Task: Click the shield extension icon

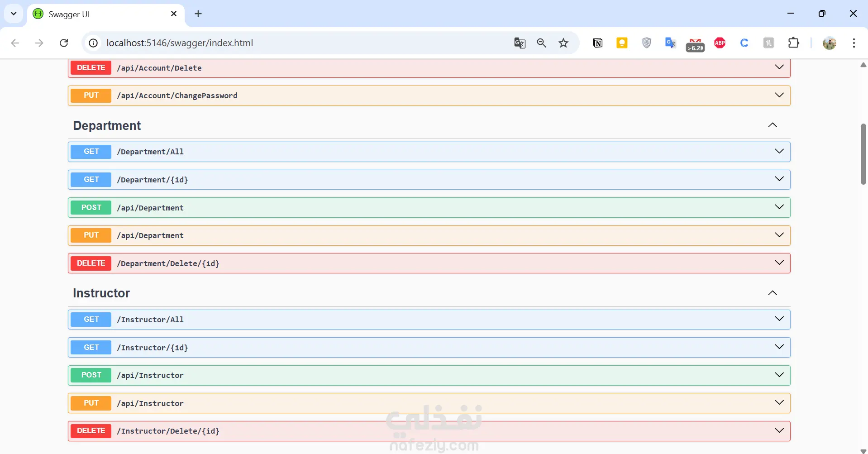Action: tap(647, 43)
